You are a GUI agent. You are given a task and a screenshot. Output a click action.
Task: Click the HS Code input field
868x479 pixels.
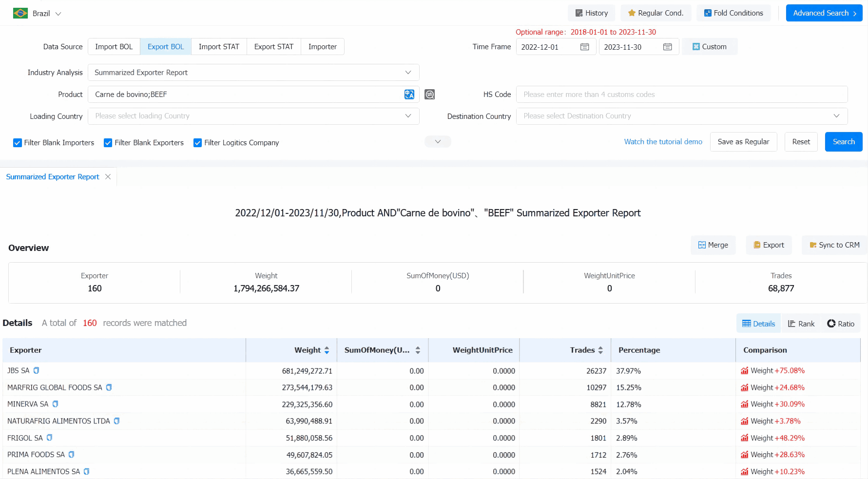pyautogui.click(x=681, y=95)
